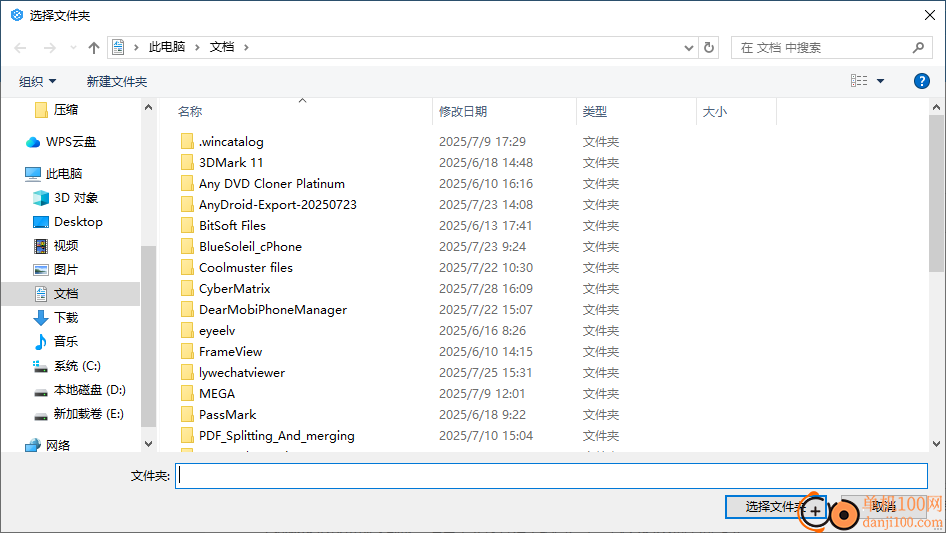Sort by 名称 column header
Viewport: 946px width, 533px height.
click(189, 111)
